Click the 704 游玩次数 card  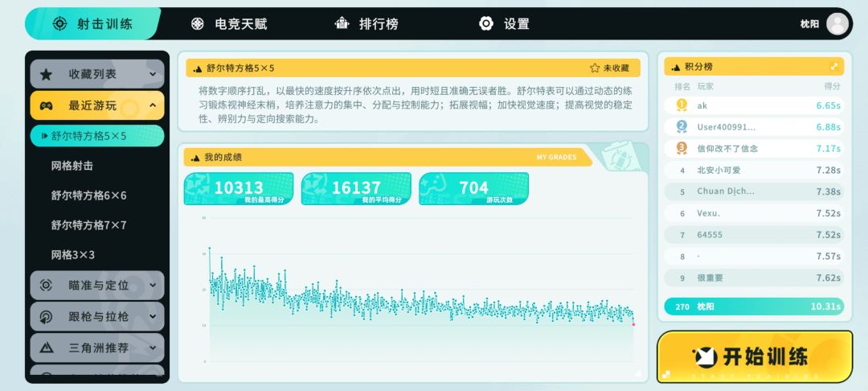coord(474,189)
